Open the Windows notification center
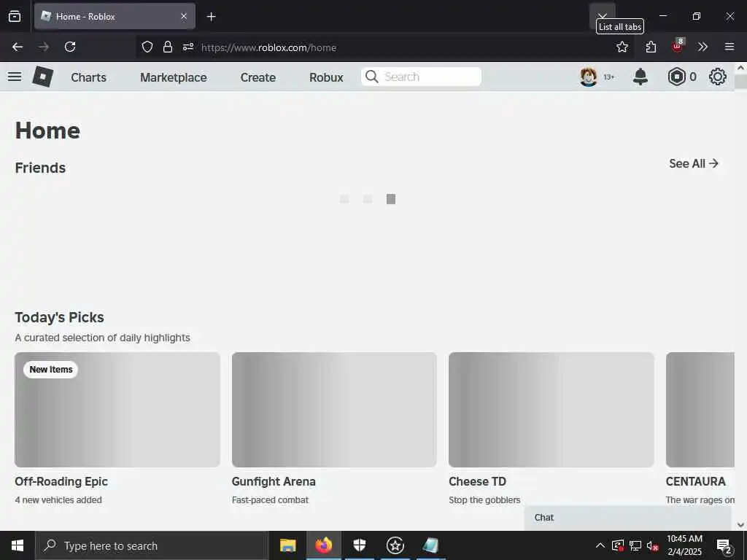Image resolution: width=747 pixels, height=560 pixels. [x=724, y=546]
